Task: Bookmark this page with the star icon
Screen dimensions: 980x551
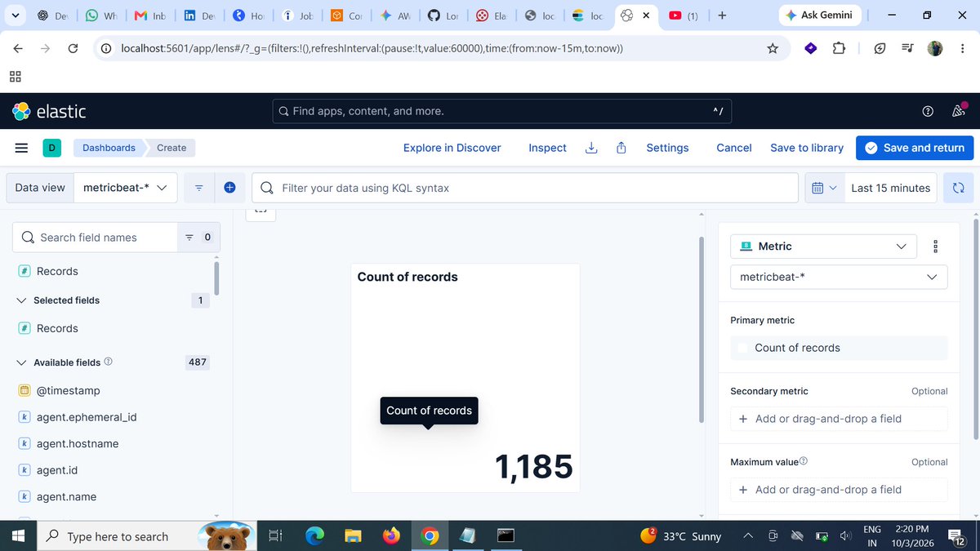Action: [773, 48]
